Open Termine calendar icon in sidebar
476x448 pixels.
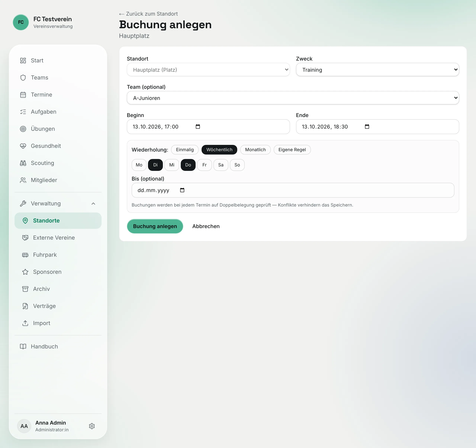coord(23,95)
